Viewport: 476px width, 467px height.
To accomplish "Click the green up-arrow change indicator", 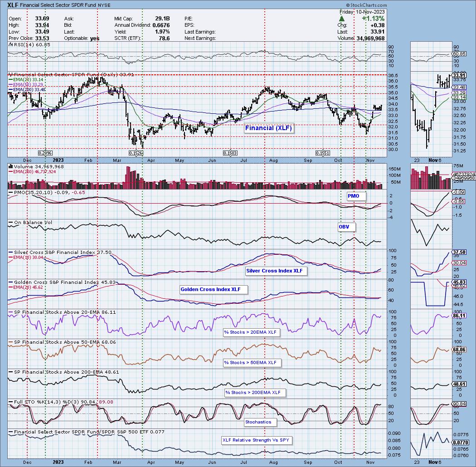I will point(341,19).
